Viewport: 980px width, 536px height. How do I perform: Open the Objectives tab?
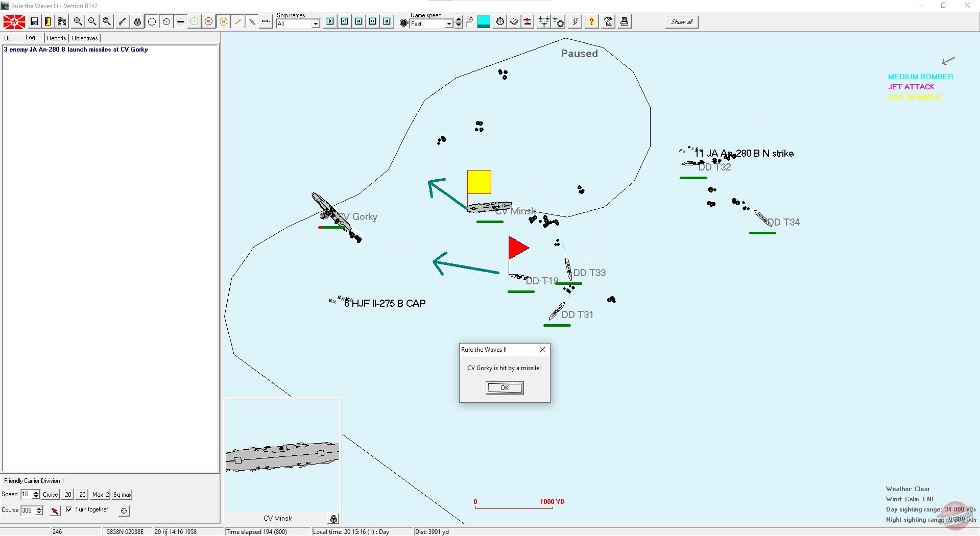pos(85,38)
